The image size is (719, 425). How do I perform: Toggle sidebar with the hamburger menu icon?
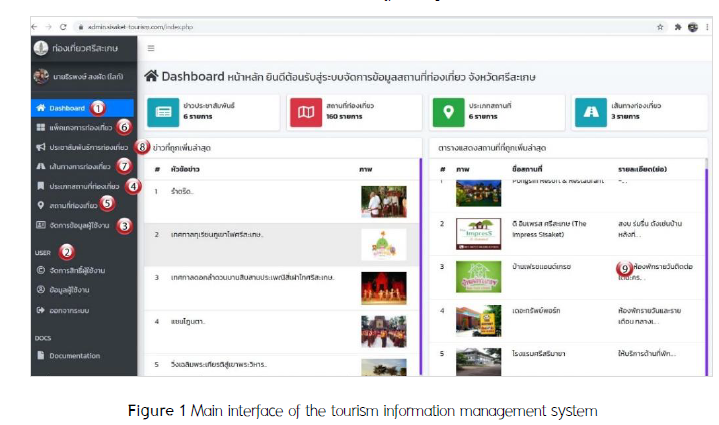coord(151,47)
